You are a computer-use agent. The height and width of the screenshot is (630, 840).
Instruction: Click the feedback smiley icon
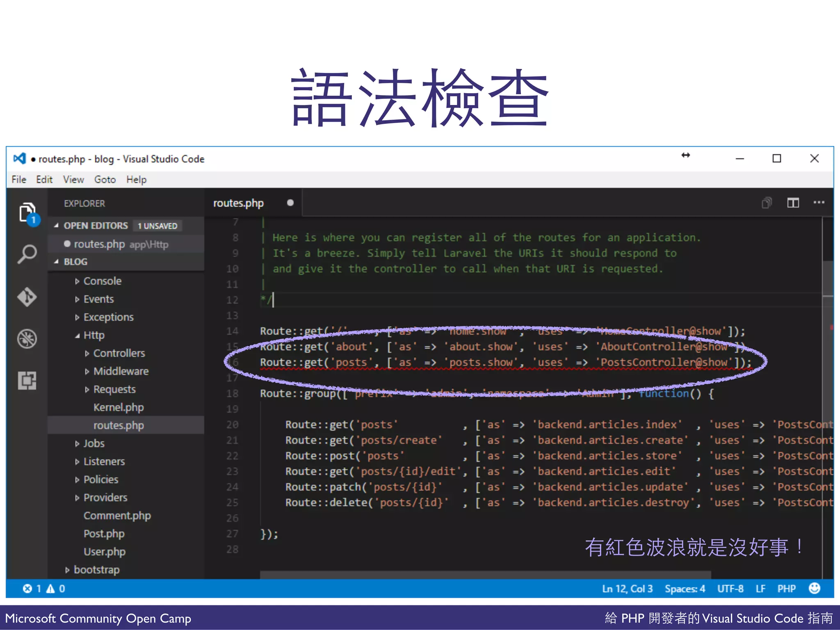coord(814,588)
